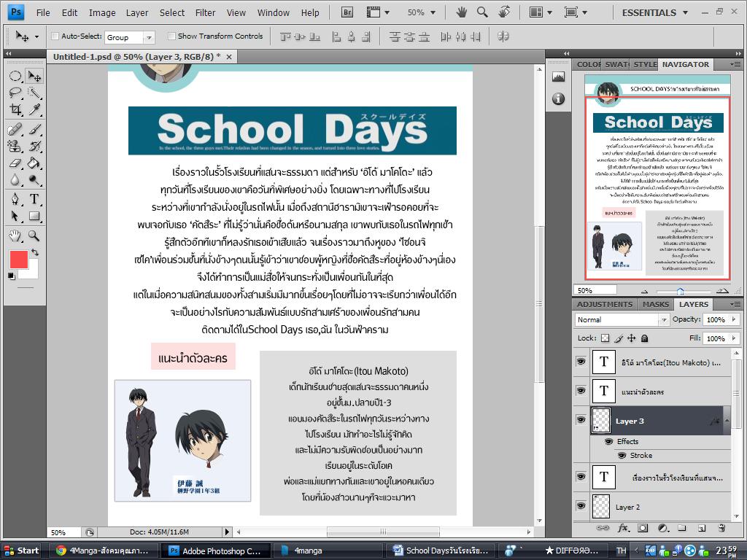Open the Filter menu
This screenshot has width=747, height=560.
point(205,13)
